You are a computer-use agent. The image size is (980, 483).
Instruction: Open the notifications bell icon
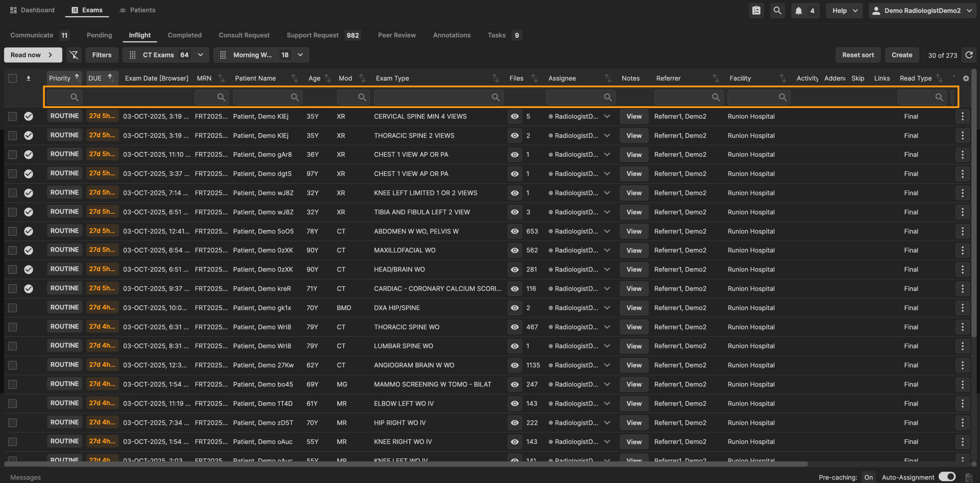[798, 10]
